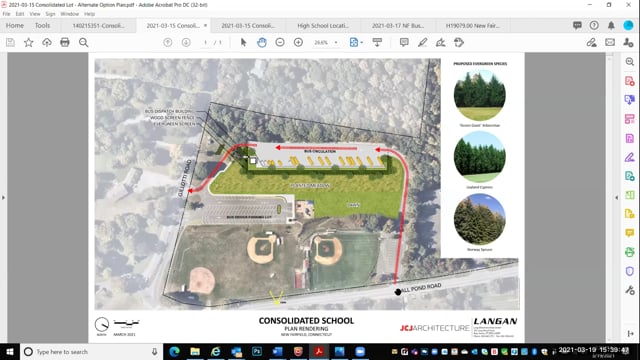Image resolution: width=640 pixels, height=360 pixels.
Task: Click the share-for-signature icon in toolbar
Action: click(591, 42)
